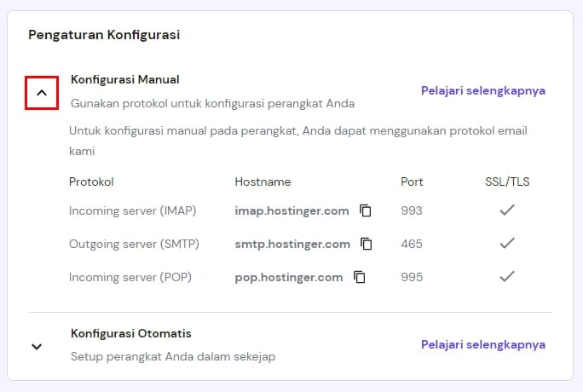Copy the pop.hostinger.com hostname
The width and height of the screenshot is (583, 392).
360,277
